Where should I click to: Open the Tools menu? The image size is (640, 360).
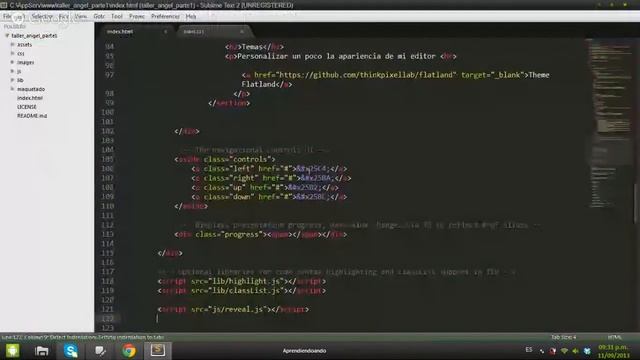tap(117, 17)
